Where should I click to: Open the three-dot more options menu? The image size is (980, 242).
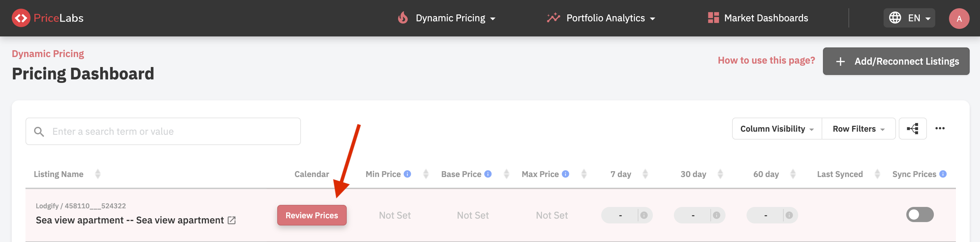coord(940,129)
